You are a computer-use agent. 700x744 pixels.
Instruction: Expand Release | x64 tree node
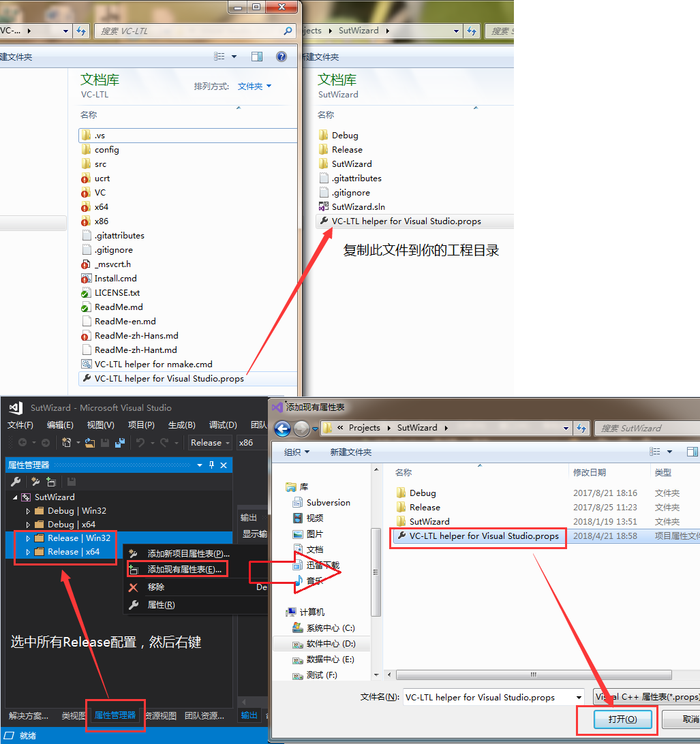pos(28,552)
